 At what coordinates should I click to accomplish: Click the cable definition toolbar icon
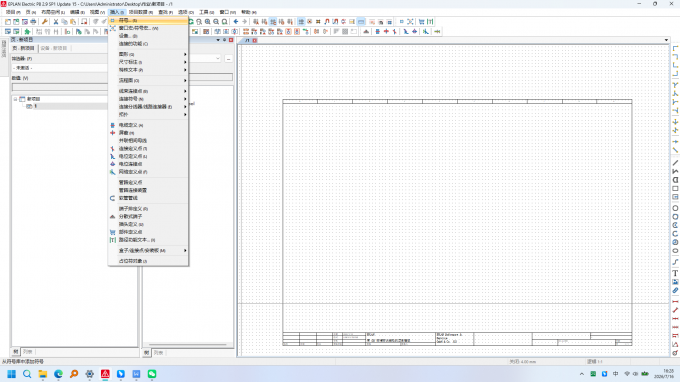point(377,32)
